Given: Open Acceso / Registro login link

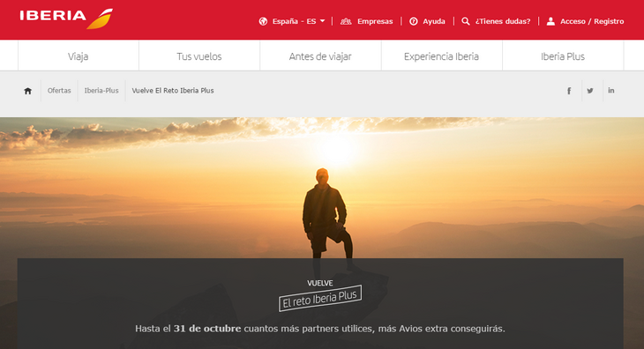Looking at the screenshot, I should (x=592, y=21).
